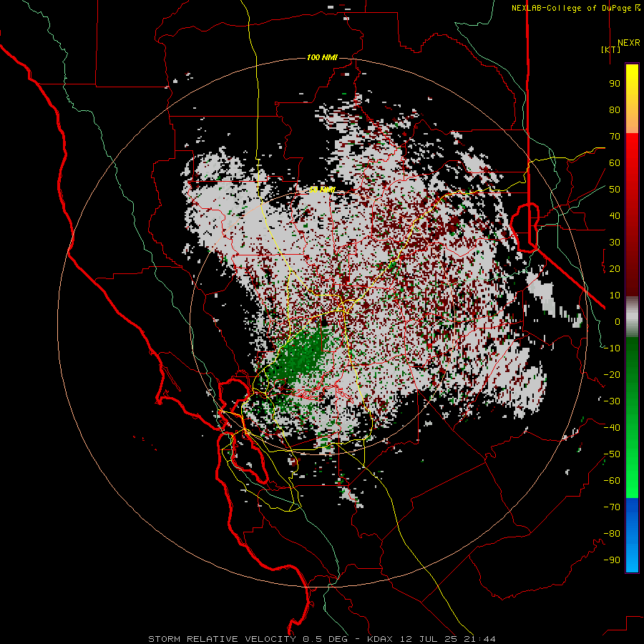Click the -80 value on the velocity scale
644x644 pixels.
[x=612, y=534]
